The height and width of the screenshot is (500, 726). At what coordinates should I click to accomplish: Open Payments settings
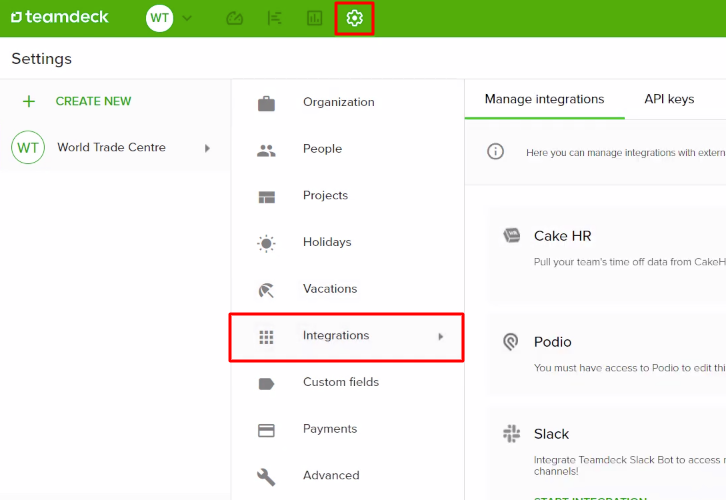pyautogui.click(x=330, y=429)
